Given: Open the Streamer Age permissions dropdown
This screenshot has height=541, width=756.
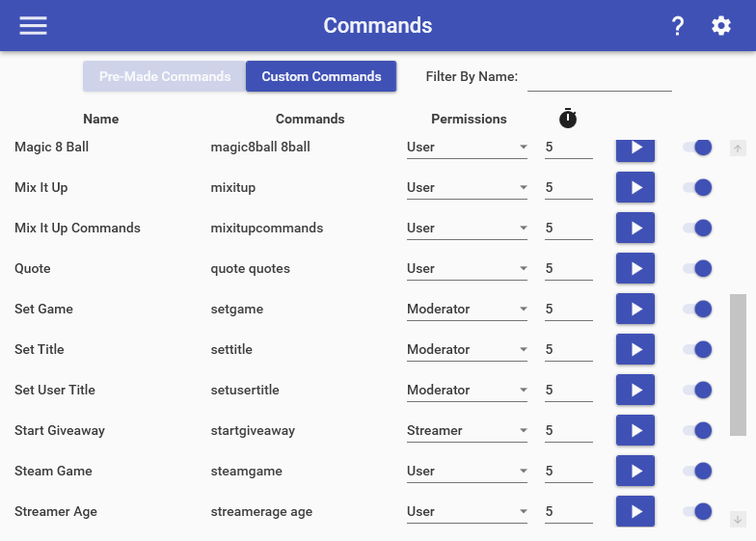Looking at the screenshot, I should pyautogui.click(x=467, y=511).
